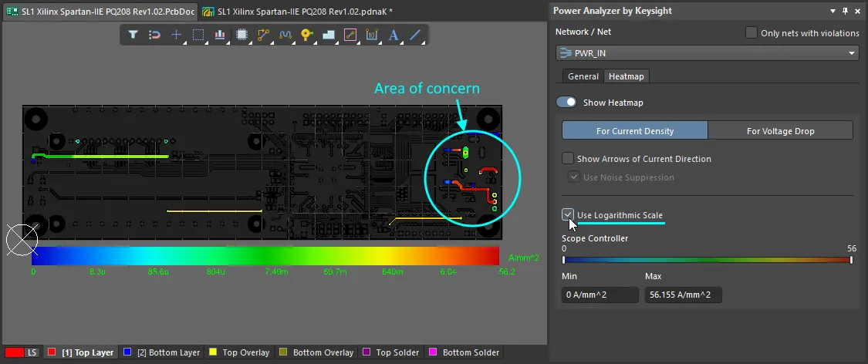Click the yellow Top Overlay color swatch
868x364 pixels.
[212, 352]
